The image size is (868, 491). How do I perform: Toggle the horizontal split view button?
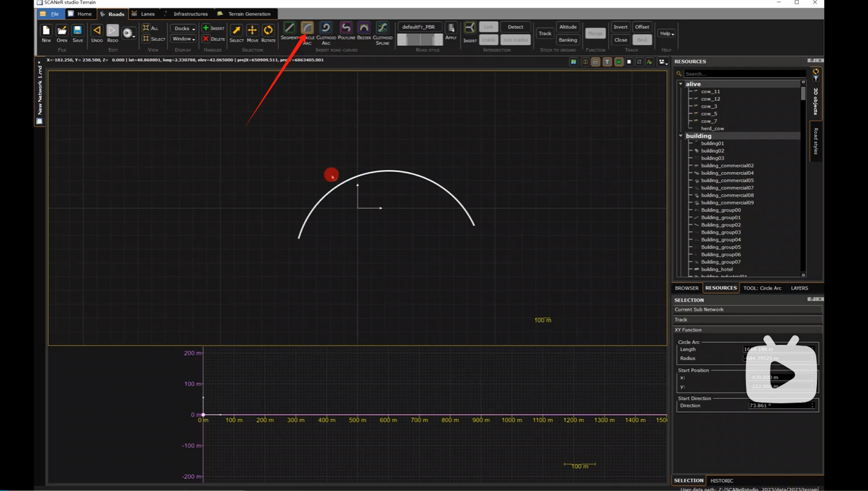click(x=596, y=62)
